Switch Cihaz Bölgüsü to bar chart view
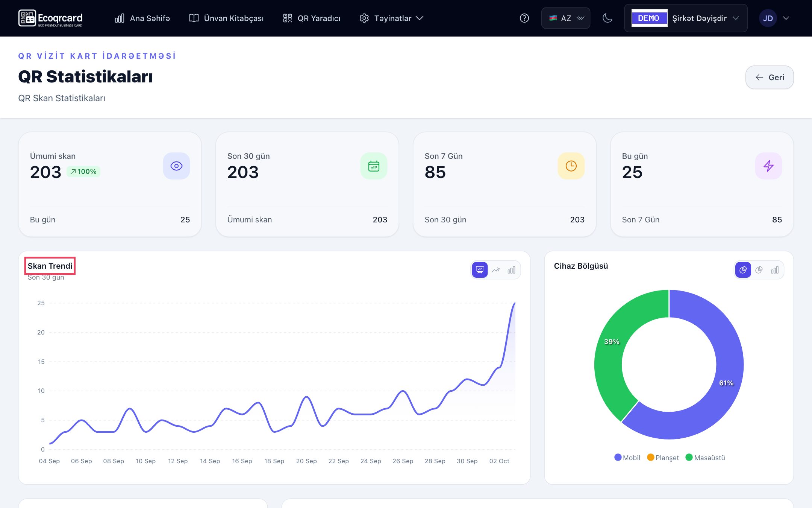 coord(775,270)
